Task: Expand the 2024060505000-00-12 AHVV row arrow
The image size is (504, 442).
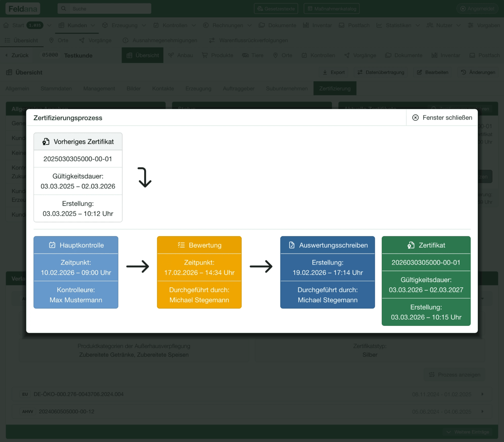Action: point(482,411)
